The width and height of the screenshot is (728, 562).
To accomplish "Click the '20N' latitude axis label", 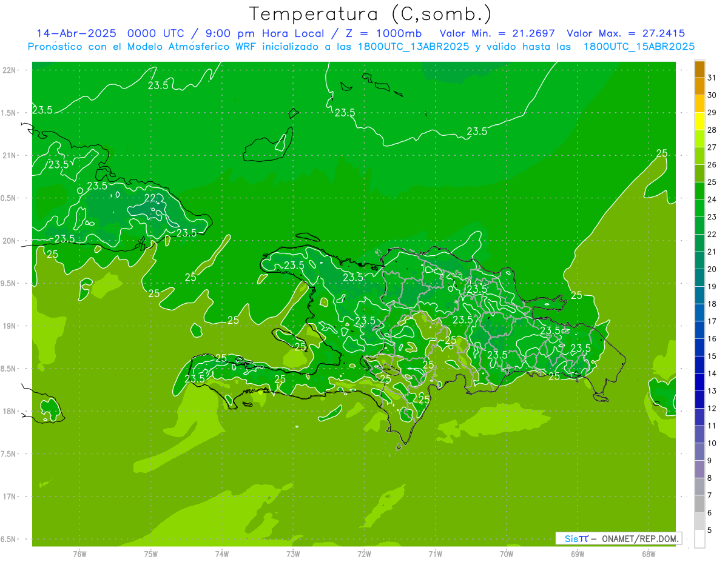I will [x=10, y=241].
